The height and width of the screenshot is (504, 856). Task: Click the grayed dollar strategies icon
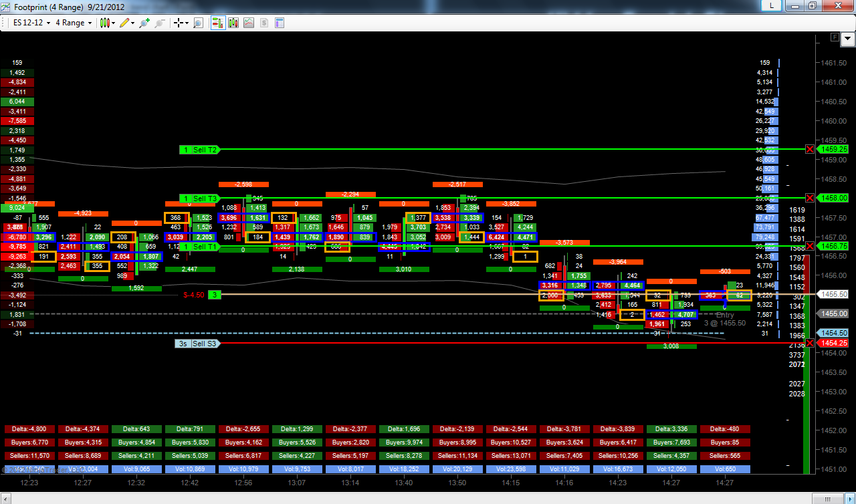(x=264, y=23)
